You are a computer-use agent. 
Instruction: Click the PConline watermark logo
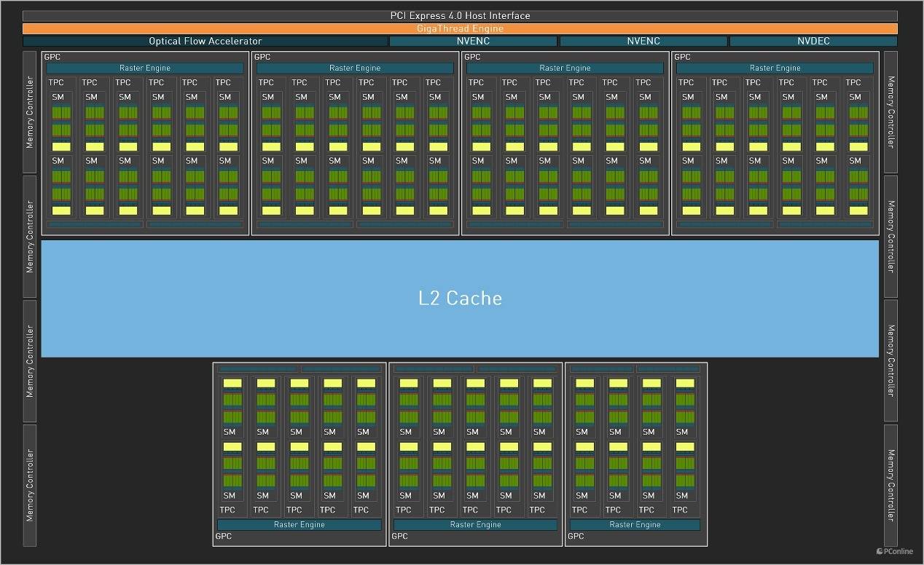click(895, 552)
